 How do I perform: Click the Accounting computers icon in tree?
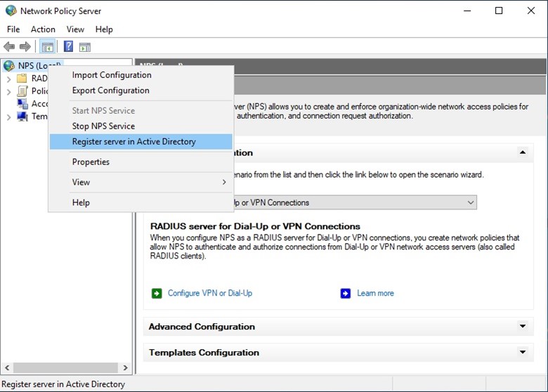pos(22,104)
